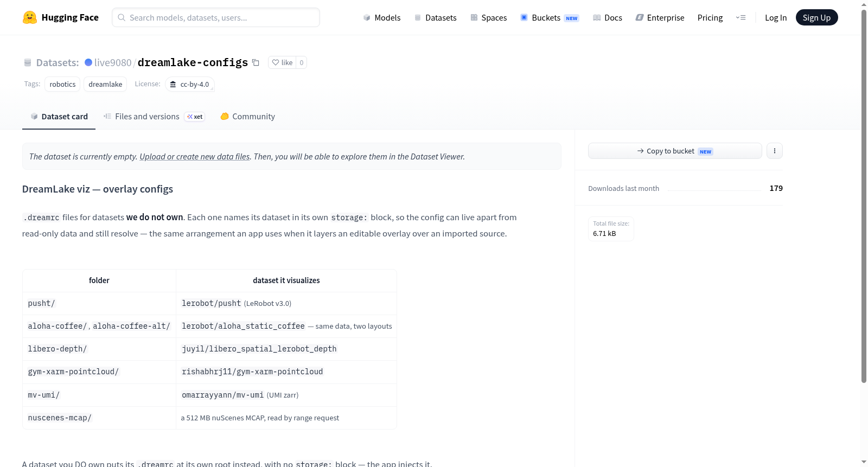Expand the navigation overflow menu icon
868x467 pixels.
point(741,17)
